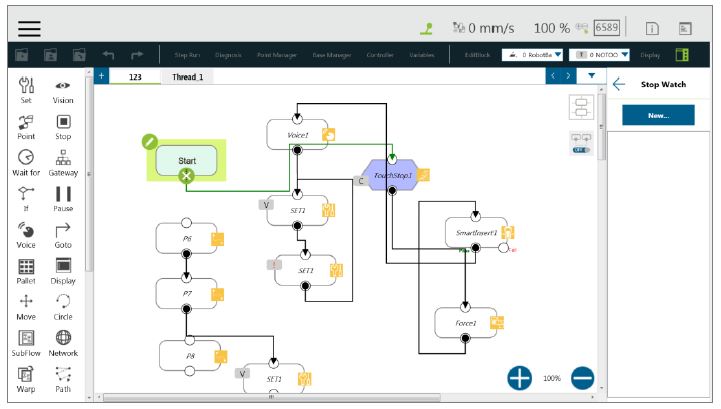Screen dimensions: 721x409
Task: Toggle the green panel layout icon
Action: pyautogui.click(x=683, y=54)
